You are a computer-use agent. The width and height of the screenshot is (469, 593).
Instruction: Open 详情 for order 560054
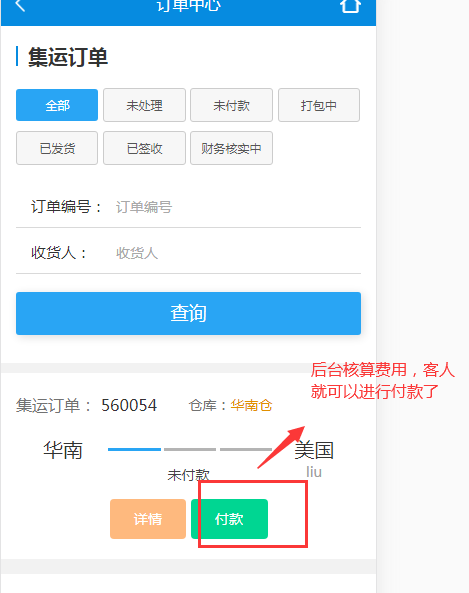pyautogui.click(x=148, y=519)
